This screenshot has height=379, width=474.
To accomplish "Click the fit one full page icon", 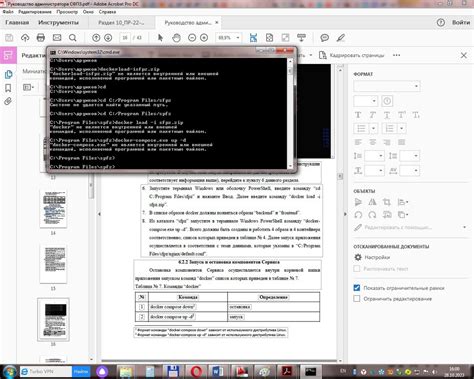I will tap(269, 38).
